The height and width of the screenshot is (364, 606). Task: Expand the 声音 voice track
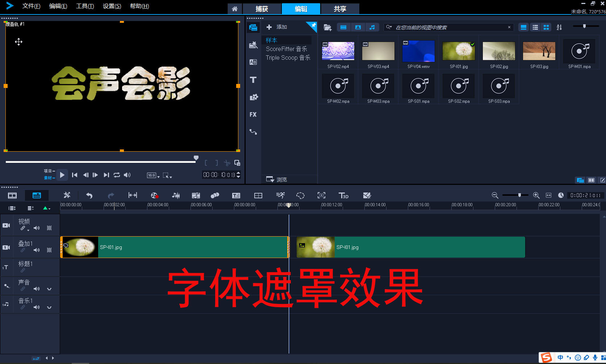(x=49, y=289)
